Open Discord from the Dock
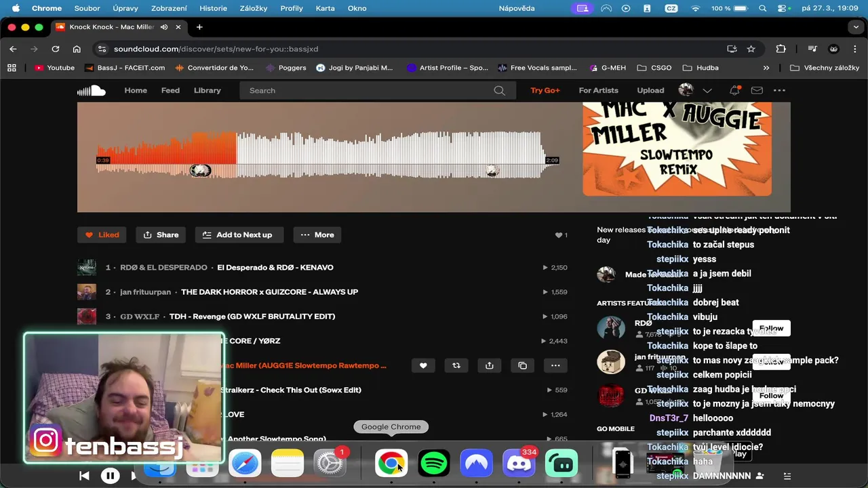868x488 pixels. click(x=518, y=464)
